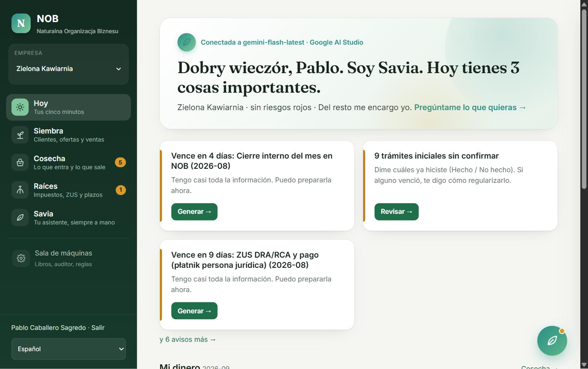Viewport: 588px width, 369px height.
Task: Click the gear icon for Sala de máquinas
Action: coord(21,258)
